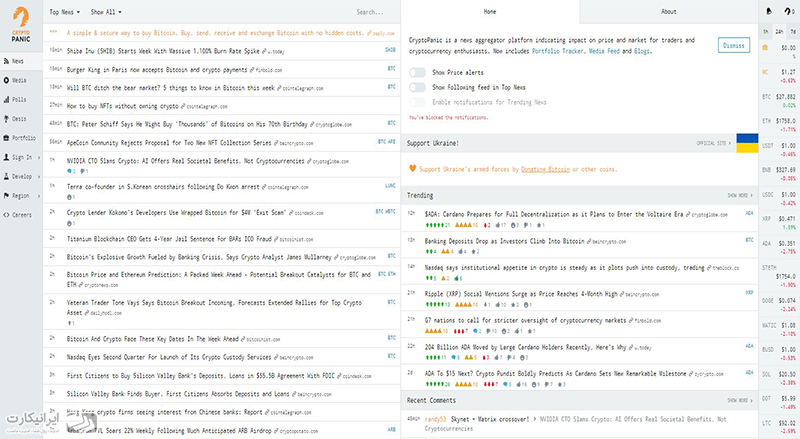Click the green bullish votes on the $ADA Cardano trending item
The height and width of the screenshot is (439, 800).
(x=437, y=225)
